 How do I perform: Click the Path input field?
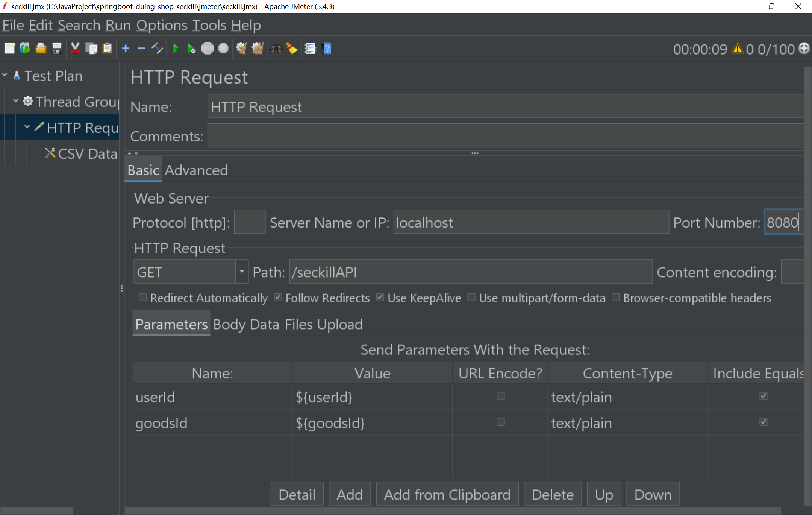(471, 272)
